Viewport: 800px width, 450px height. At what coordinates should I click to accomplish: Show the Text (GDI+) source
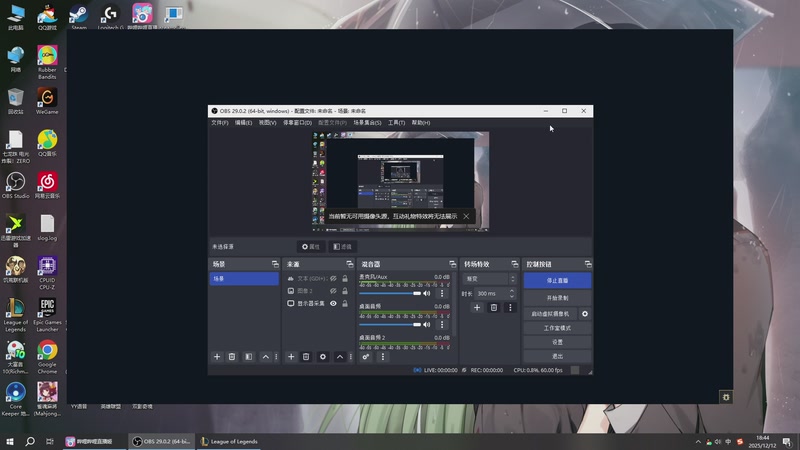pos(333,279)
